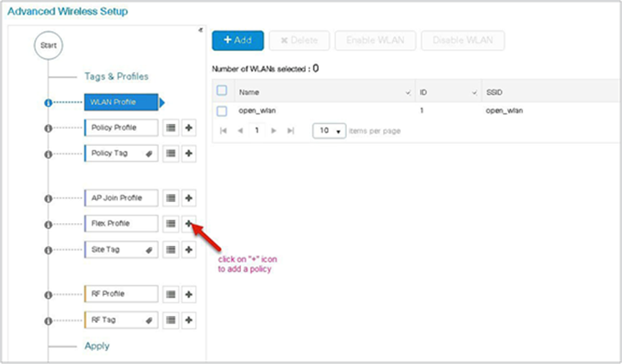The height and width of the screenshot is (364, 622).
Task: Click the Add WLAN button
Action: tap(238, 40)
